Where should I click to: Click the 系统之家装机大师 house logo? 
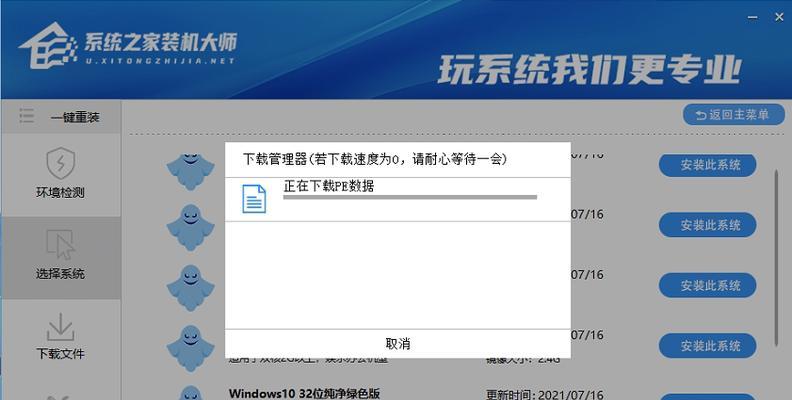coord(48,45)
